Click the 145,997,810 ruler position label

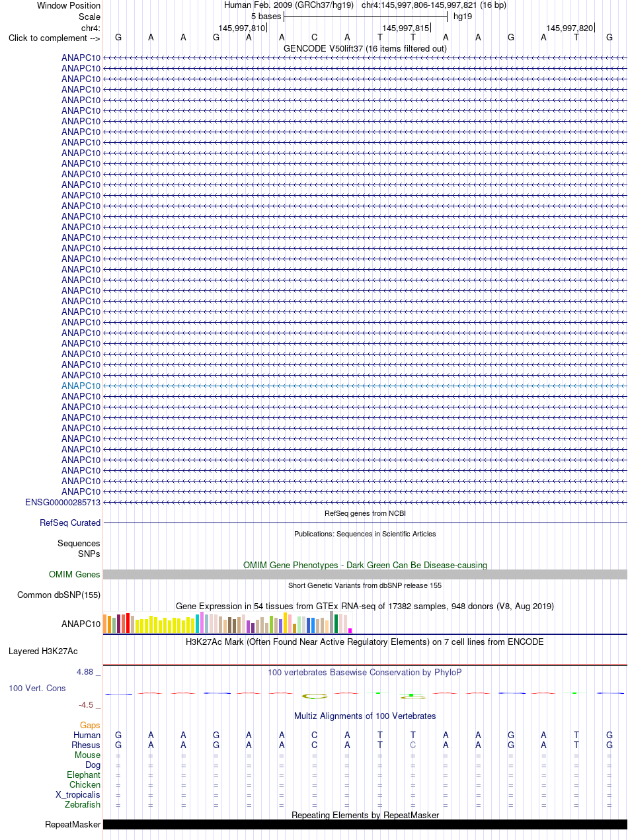pos(241,28)
